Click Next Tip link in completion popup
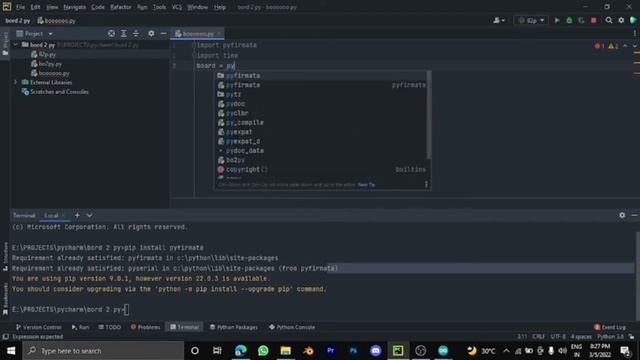 pos(366,184)
